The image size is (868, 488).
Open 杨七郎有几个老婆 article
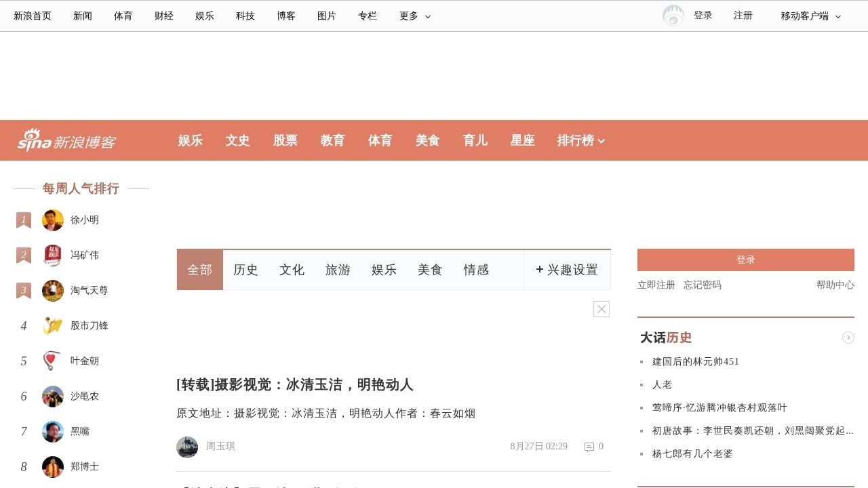click(x=692, y=454)
